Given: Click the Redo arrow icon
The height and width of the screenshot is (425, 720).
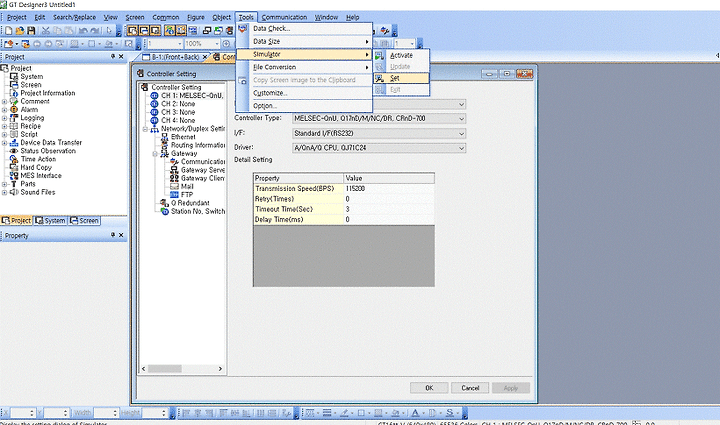Looking at the screenshot, I should coord(95,31).
